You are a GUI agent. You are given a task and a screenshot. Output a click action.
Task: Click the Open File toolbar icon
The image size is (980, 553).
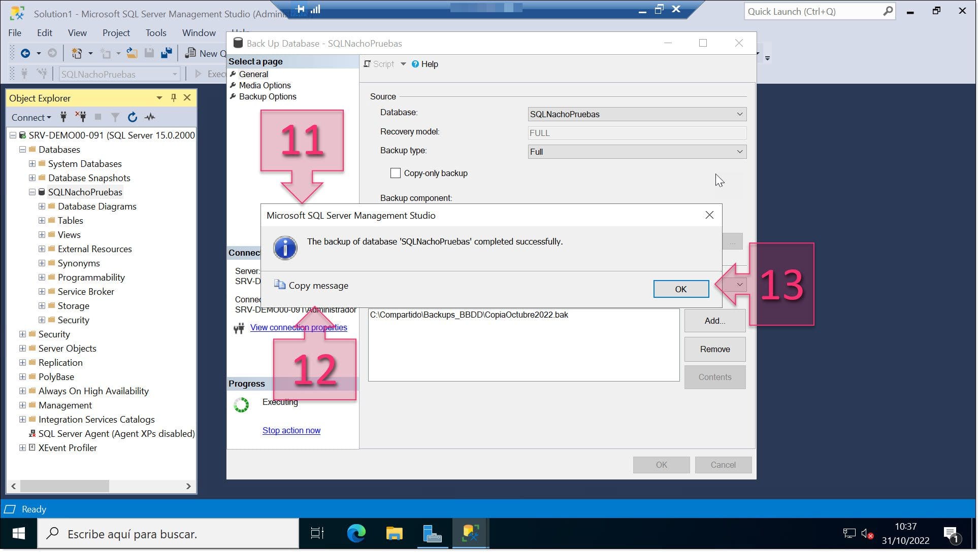coord(132,54)
